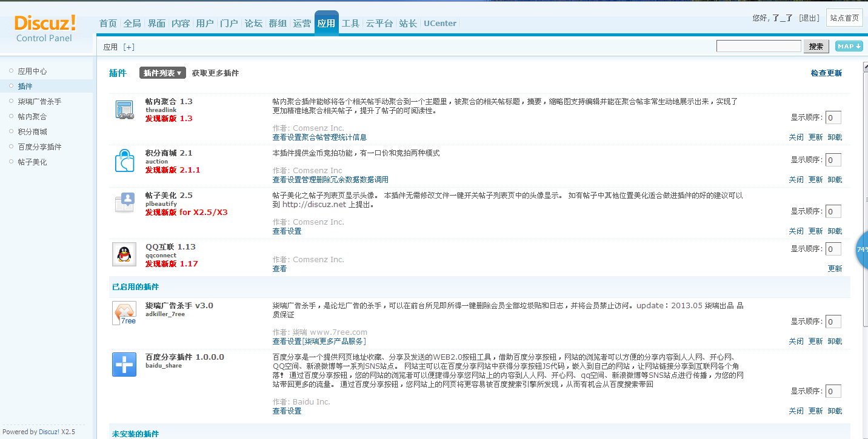
Task: Click the 帖内聚合 threadlink plugin icon
Action: coord(124,110)
